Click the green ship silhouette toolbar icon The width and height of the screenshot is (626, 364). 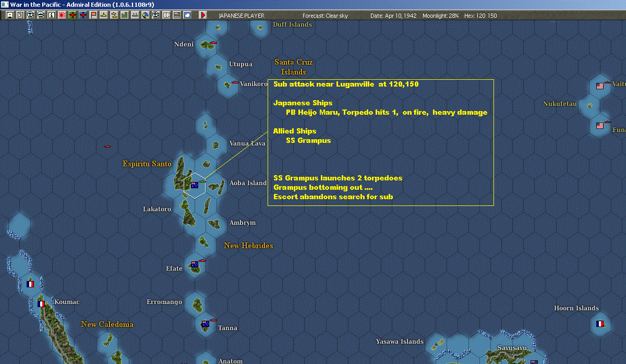(x=135, y=15)
